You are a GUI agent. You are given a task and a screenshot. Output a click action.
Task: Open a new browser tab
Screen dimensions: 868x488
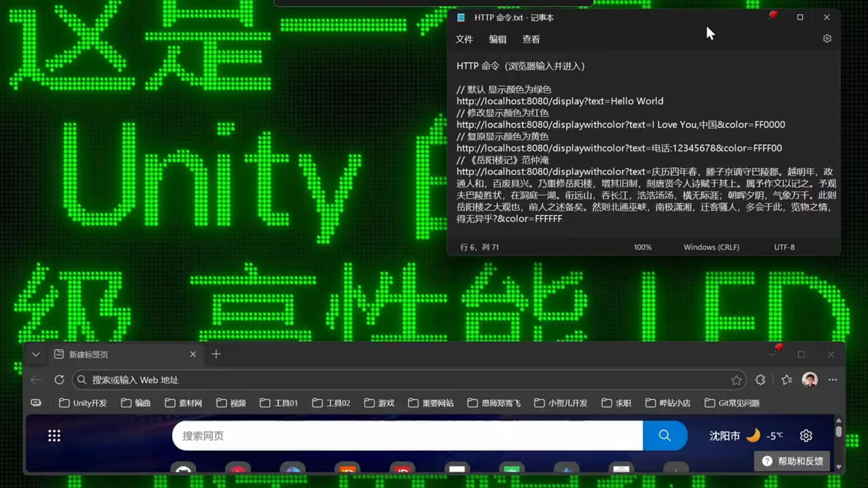pos(216,354)
